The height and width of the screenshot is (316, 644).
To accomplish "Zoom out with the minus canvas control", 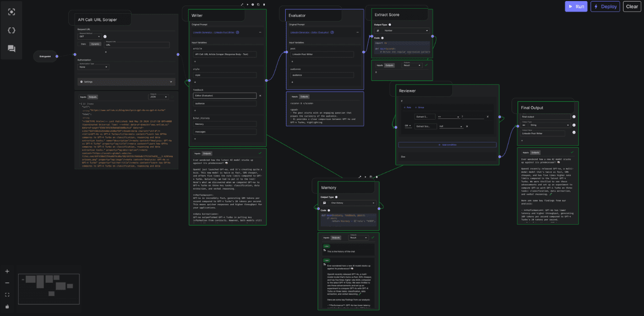I will click(7, 283).
